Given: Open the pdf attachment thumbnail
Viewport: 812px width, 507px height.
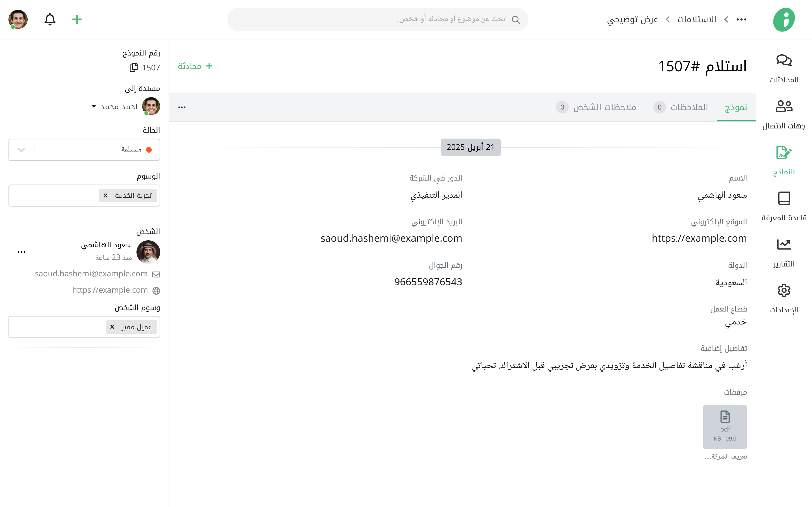Looking at the screenshot, I should coord(725,426).
